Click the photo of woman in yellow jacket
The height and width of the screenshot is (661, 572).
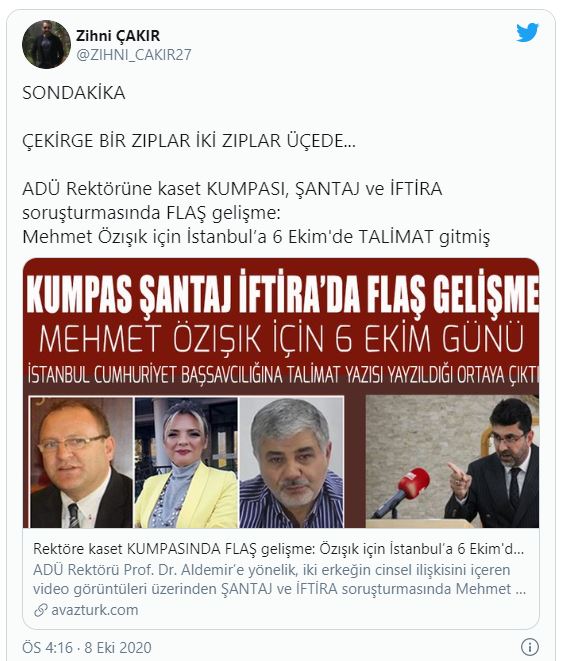click(186, 462)
